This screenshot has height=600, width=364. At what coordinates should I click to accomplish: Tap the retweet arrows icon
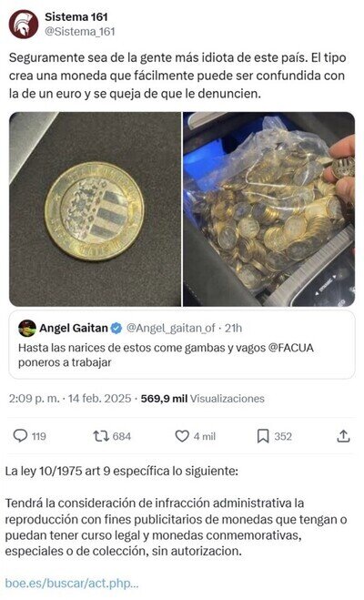pyautogui.click(x=101, y=436)
